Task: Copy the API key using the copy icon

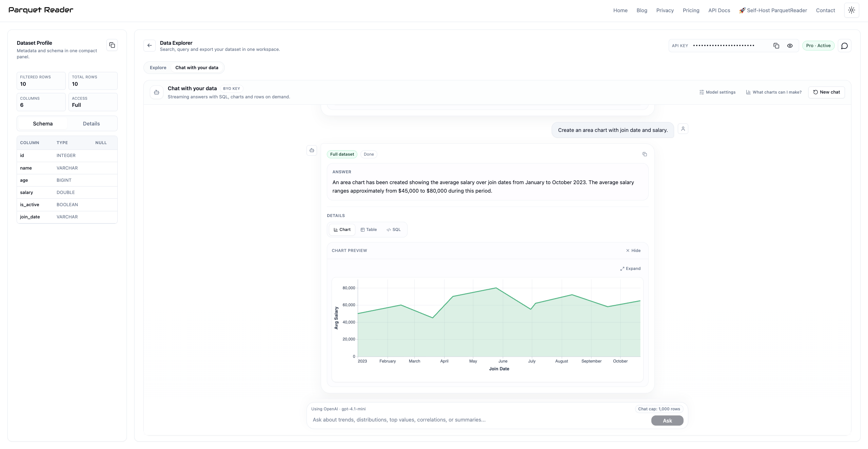Action: (x=776, y=45)
